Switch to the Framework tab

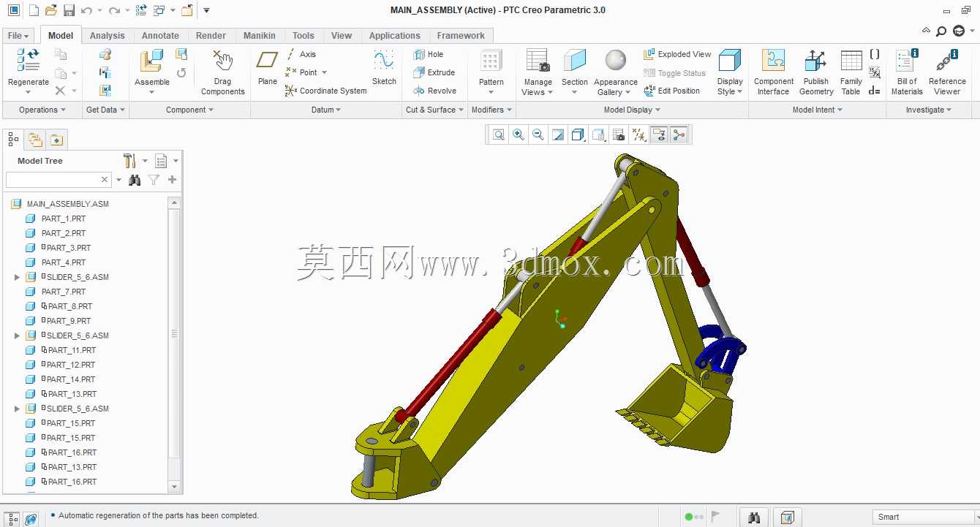click(x=461, y=35)
